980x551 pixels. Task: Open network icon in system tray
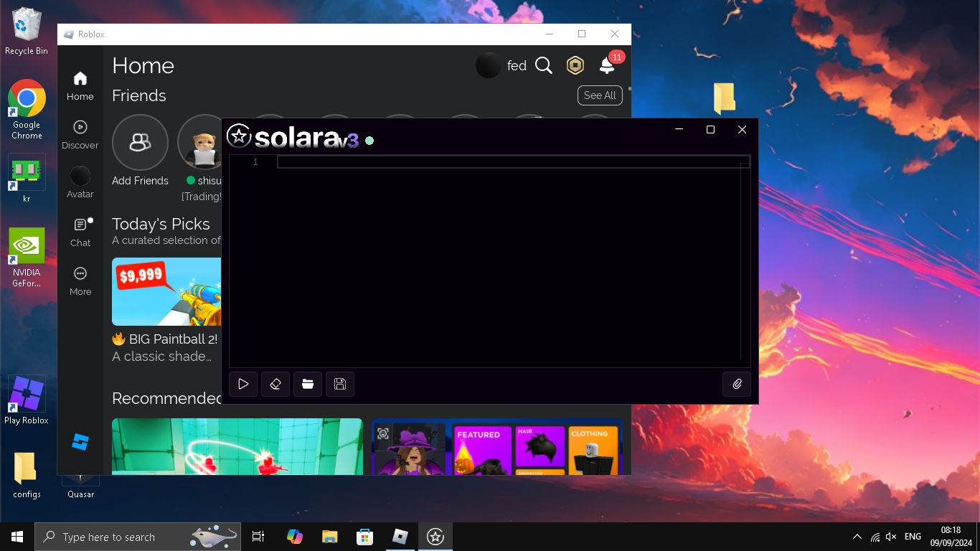pos(875,537)
